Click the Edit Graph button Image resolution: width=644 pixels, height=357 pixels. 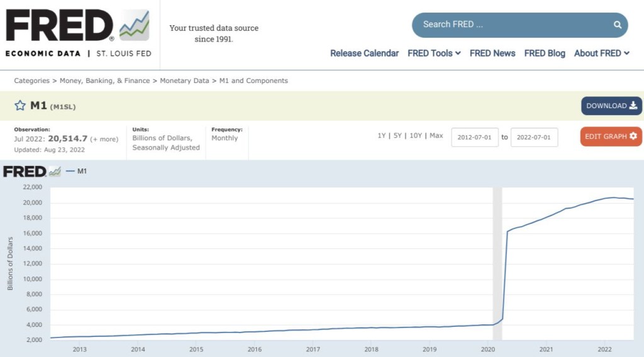tap(611, 136)
